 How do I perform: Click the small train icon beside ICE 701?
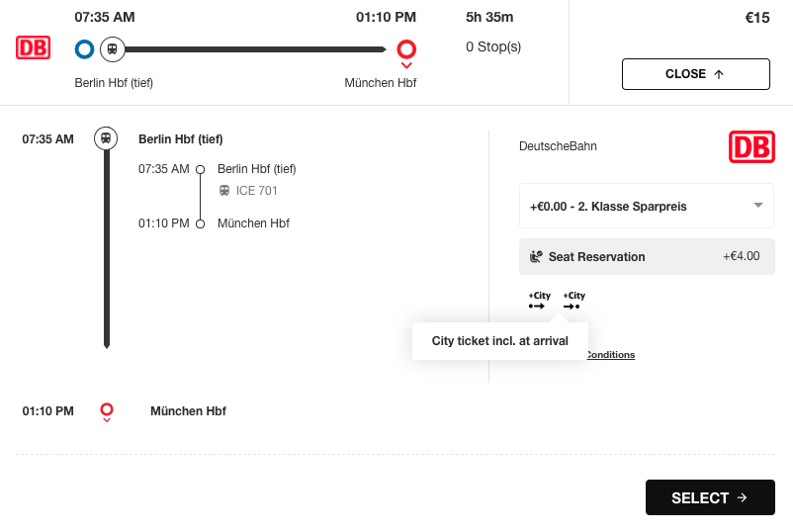pos(224,191)
